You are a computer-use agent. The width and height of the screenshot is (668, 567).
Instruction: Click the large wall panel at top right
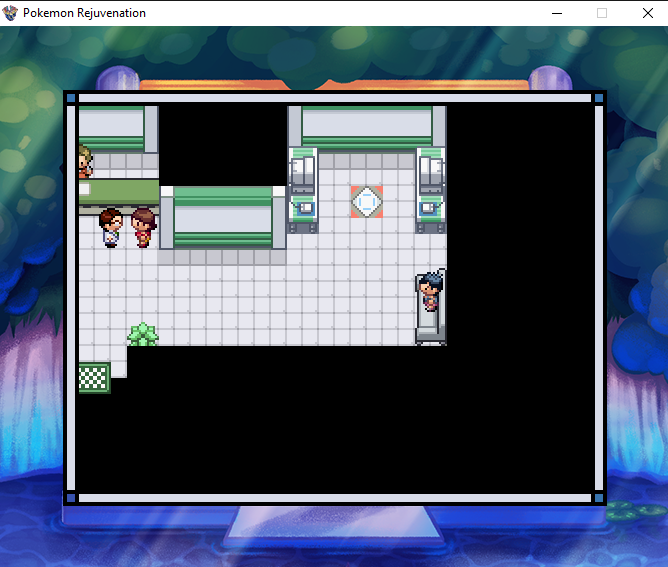pyautogui.click(x=367, y=127)
